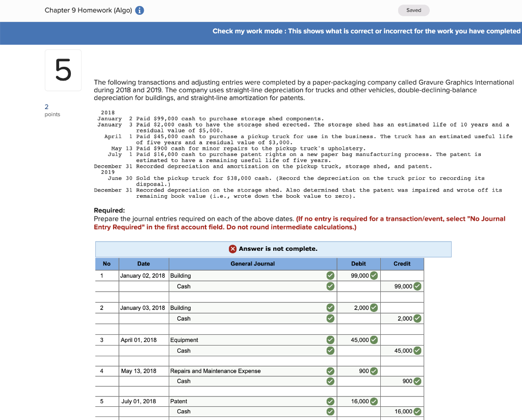
Task: Click the date cell 'July 01, 2018'
Action: 144,401
